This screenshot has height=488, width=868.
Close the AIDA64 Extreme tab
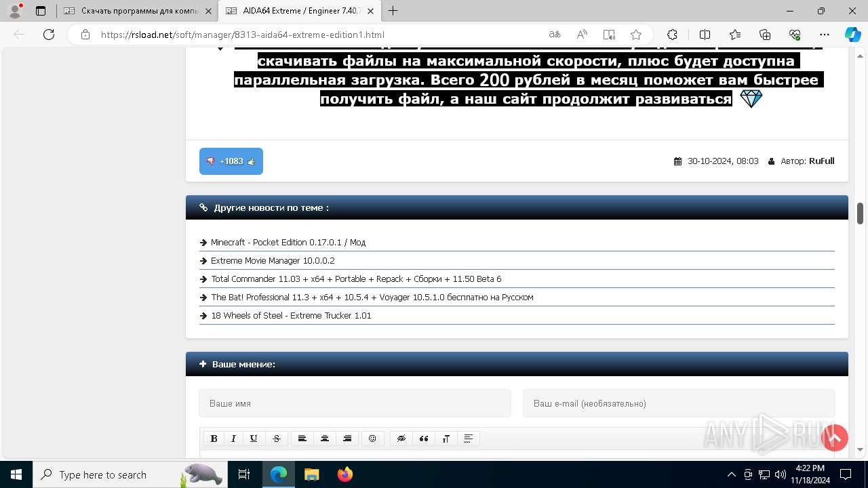point(370,11)
